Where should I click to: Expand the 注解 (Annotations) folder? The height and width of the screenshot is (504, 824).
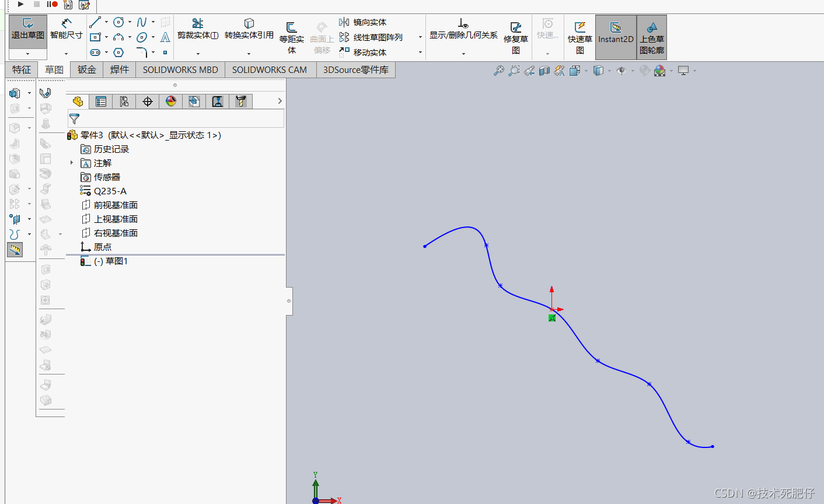72,163
